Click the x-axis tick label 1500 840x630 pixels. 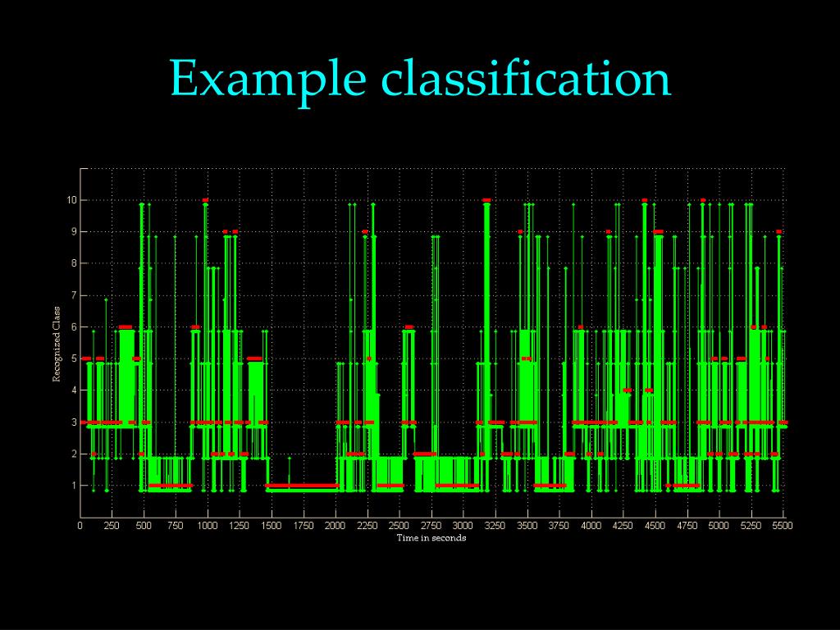tap(272, 526)
